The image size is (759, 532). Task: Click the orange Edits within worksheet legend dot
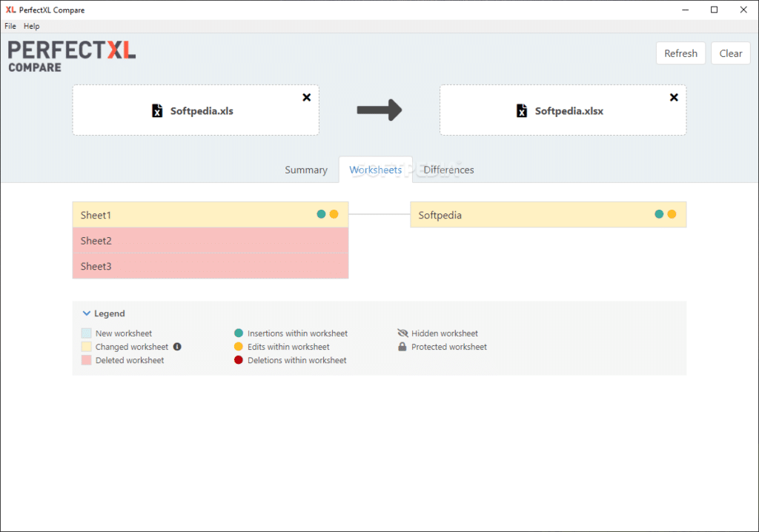click(x=239, y=347)
